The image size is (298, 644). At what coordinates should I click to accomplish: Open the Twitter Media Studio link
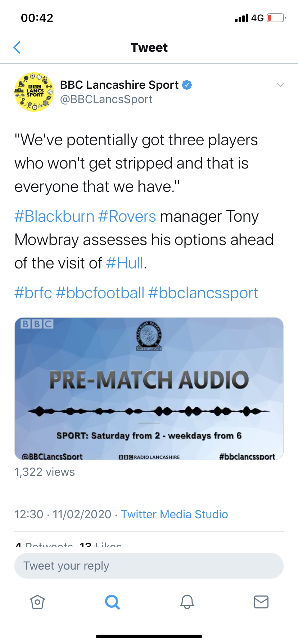[x=175, y=514]
